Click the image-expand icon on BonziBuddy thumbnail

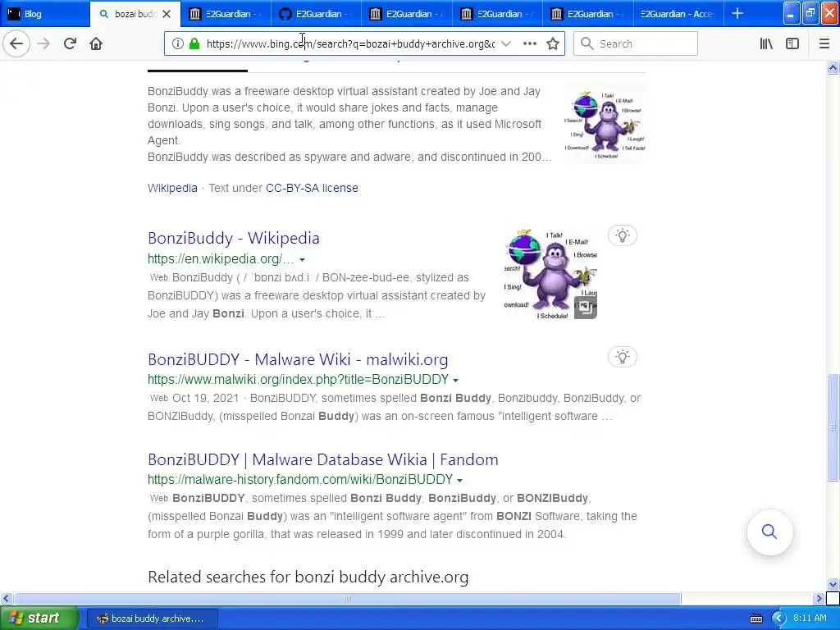pos(586,308)
